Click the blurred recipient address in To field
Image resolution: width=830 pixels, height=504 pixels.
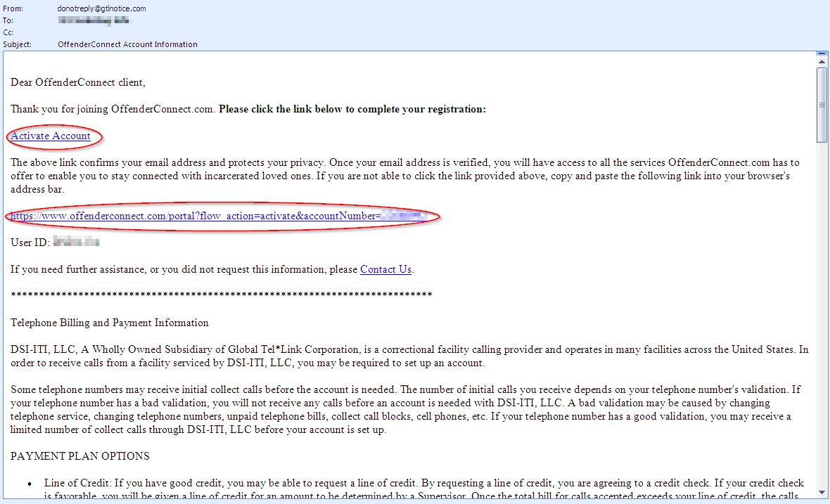(x=94, y=20)
